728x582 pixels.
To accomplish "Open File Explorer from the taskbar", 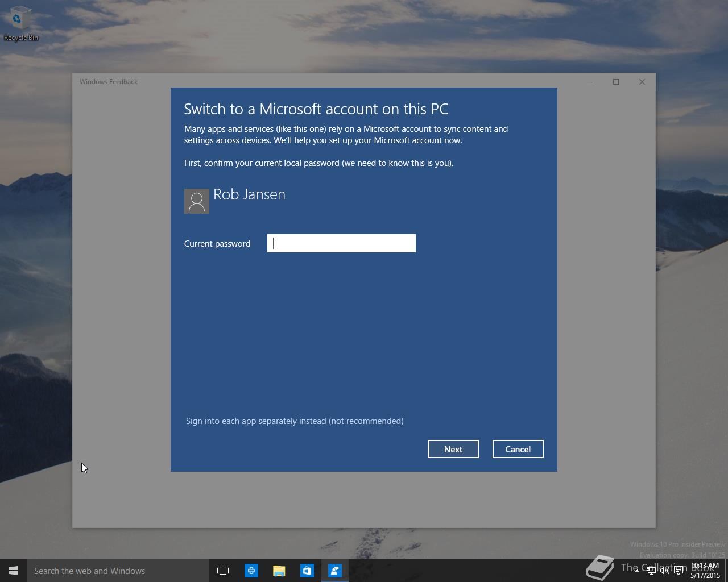I will pos(279,571).
